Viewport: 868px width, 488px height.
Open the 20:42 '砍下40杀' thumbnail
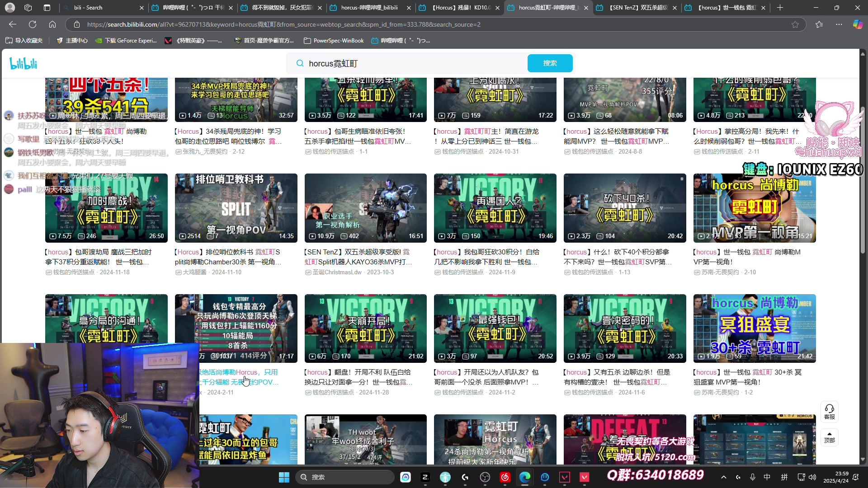(625, 208)
